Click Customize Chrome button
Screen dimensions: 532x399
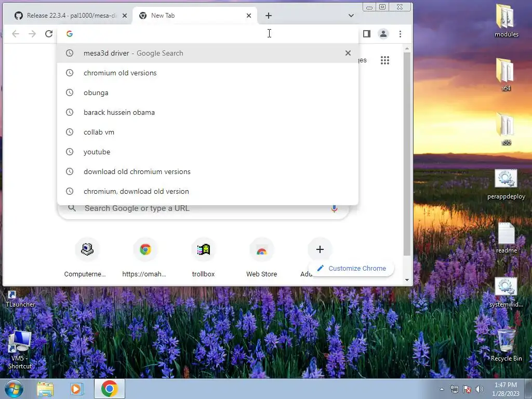point(352,269)
